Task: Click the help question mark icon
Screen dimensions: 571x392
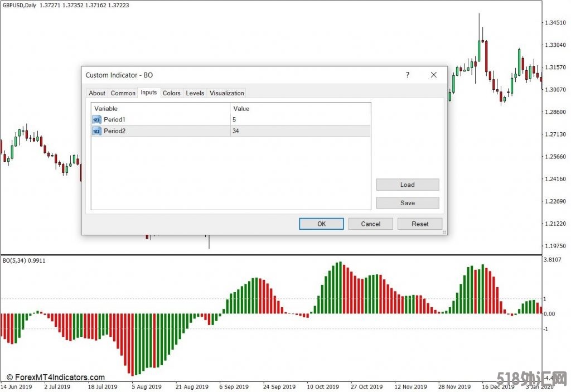Action: coord(408,75)
